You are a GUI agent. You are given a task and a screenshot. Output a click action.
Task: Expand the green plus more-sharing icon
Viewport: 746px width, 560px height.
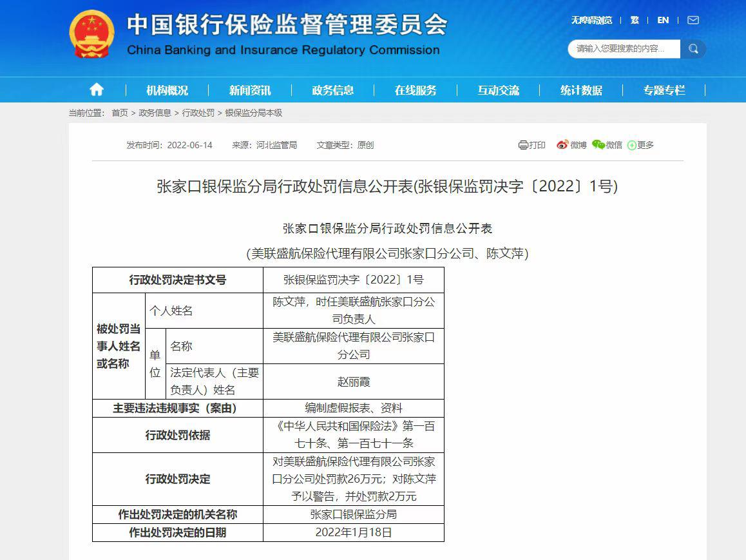click(631, 146)
